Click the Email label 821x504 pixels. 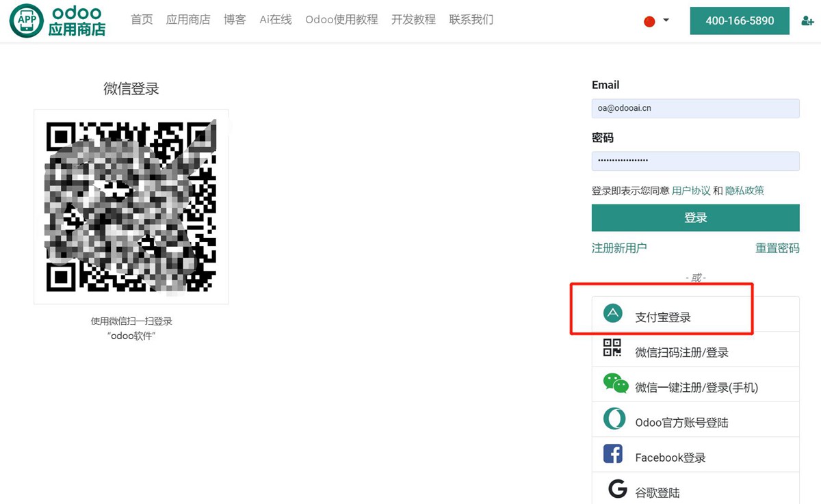coord(605,85)
